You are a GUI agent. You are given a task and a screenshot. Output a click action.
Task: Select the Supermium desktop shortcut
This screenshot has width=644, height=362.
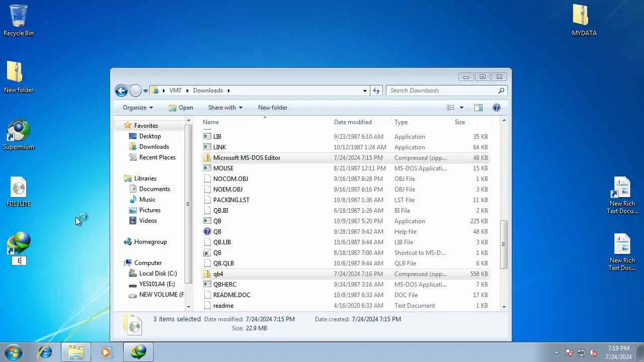click(19, 135)
